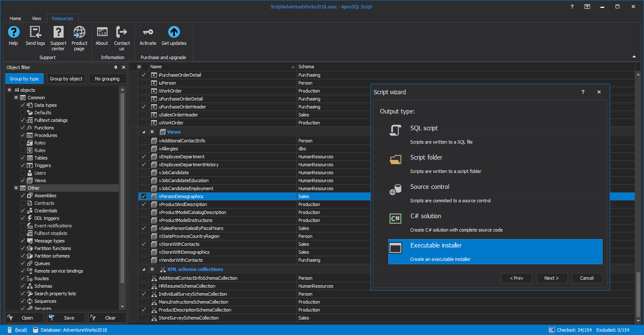Select the Resources ribbon tab
This screenshot has width=644, height=335.
[62, 18]
